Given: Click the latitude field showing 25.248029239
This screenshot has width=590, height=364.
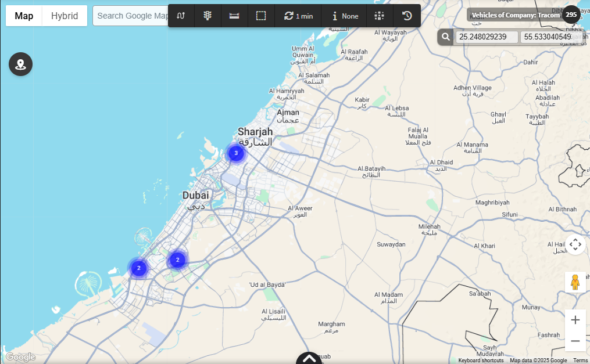Looking at the screenshot, I should 487,37.
